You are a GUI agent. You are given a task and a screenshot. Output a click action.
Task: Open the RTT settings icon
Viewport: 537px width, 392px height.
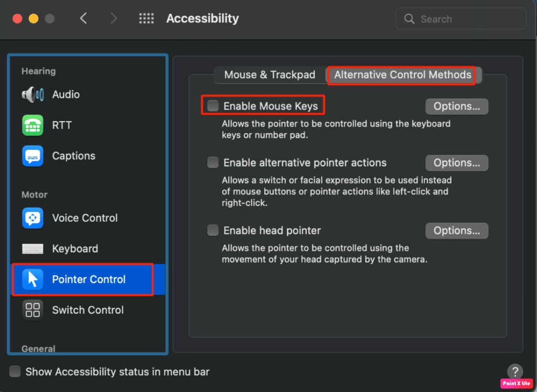(x=33, y=125)
